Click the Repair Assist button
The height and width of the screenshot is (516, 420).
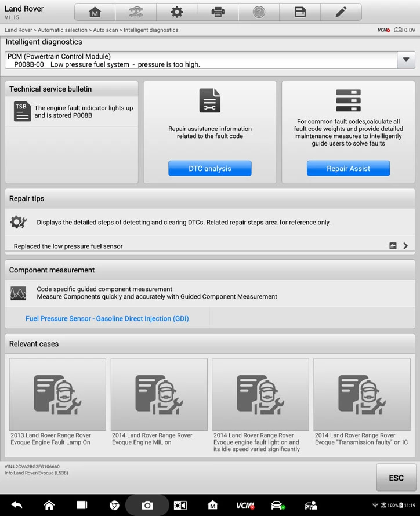click(x=348, y=169)
